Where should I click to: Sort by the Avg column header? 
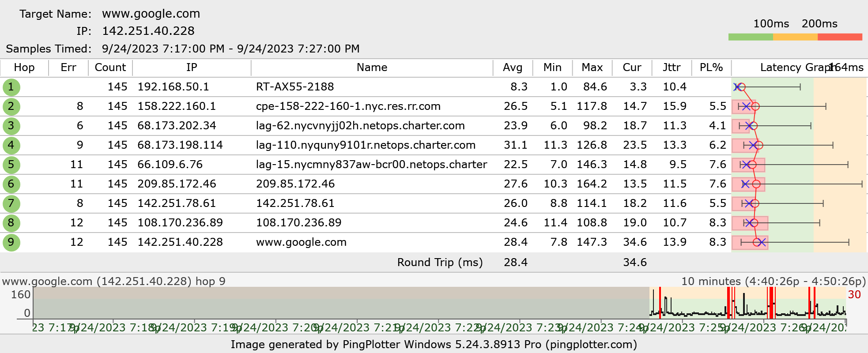point(512,68)
